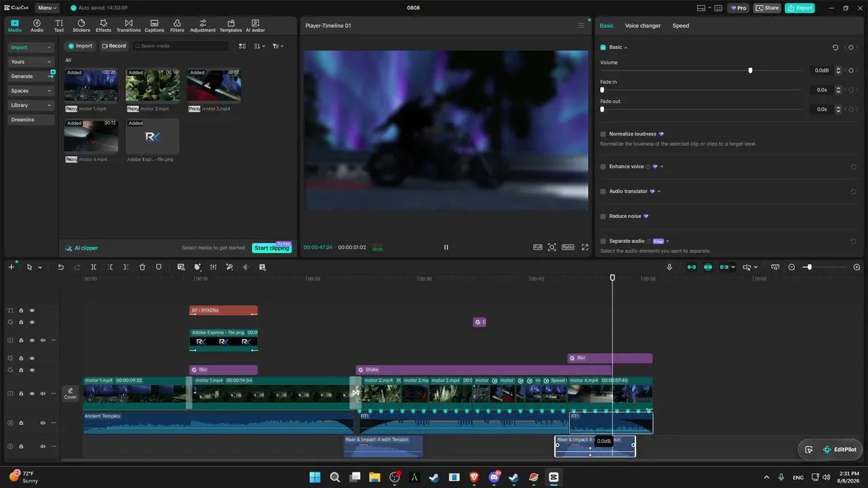Click the grid view icon in media panel

coord(242,46)
